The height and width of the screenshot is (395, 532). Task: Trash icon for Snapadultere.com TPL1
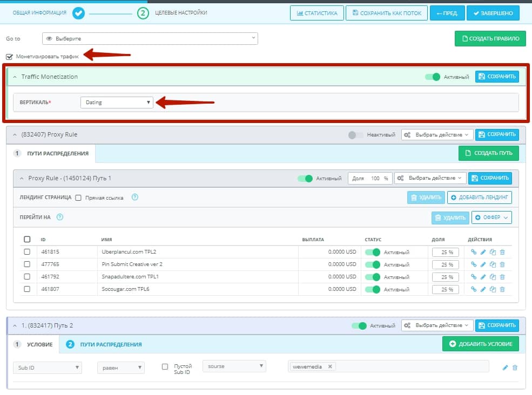click(502, 277)
